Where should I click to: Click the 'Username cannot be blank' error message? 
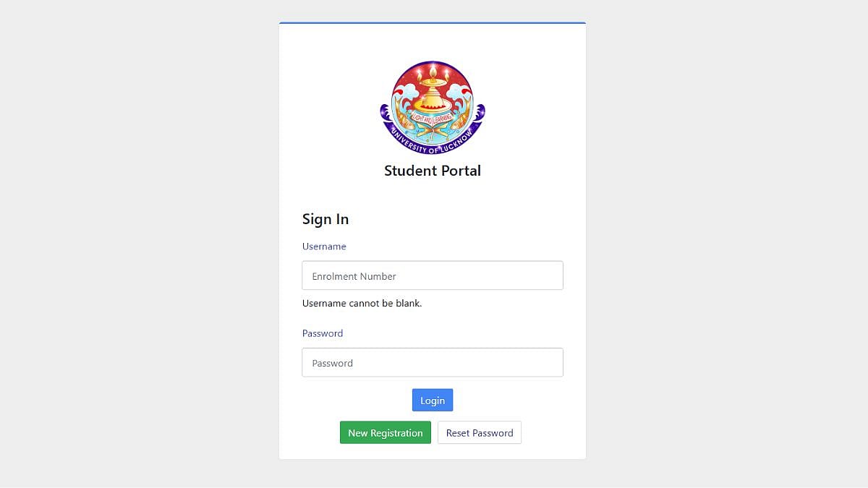tap(362, 303)
